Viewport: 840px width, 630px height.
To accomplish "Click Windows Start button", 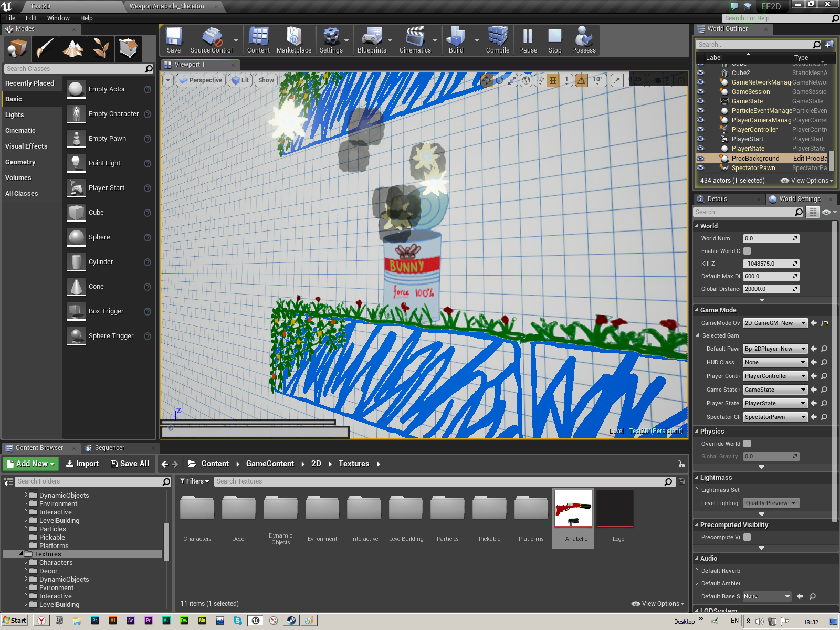I will [15, 621].
